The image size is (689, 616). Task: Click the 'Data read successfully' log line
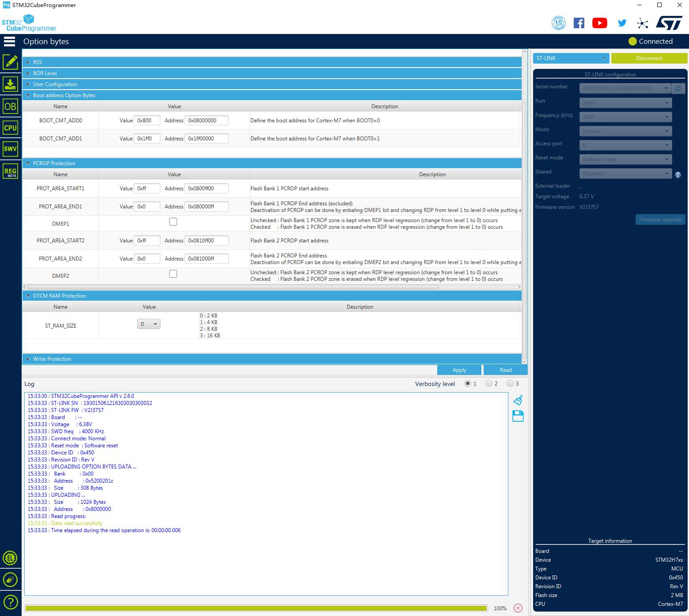[65, 523]
